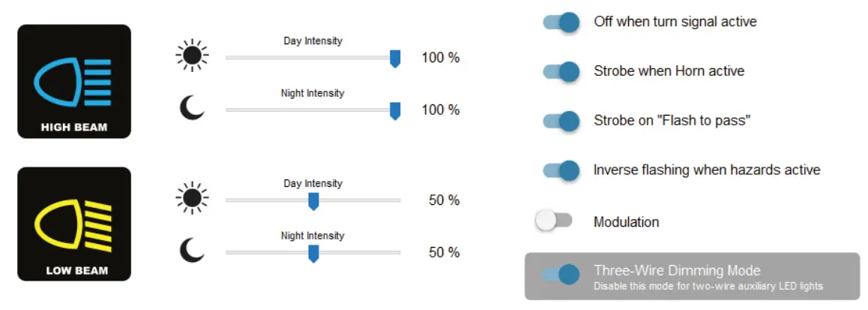Click the Modulation label text
This screenshot has width=868, height=310.
click(x=626, y=222)
